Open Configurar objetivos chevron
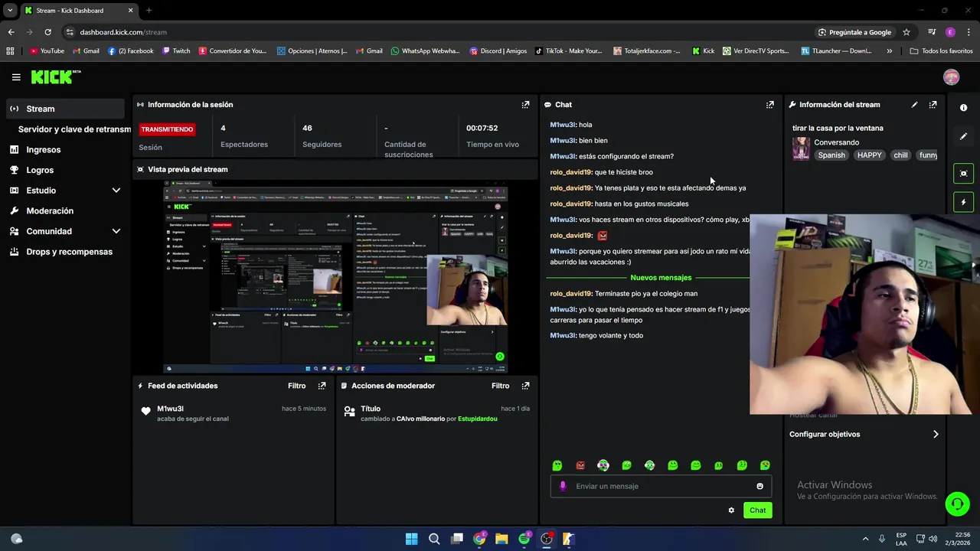980x551 pixels. pos(936,434)
